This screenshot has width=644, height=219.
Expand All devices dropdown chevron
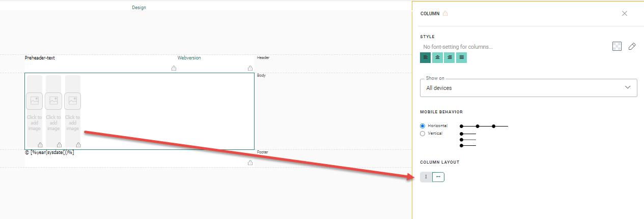pyautogui.click(x=628, y=87)
